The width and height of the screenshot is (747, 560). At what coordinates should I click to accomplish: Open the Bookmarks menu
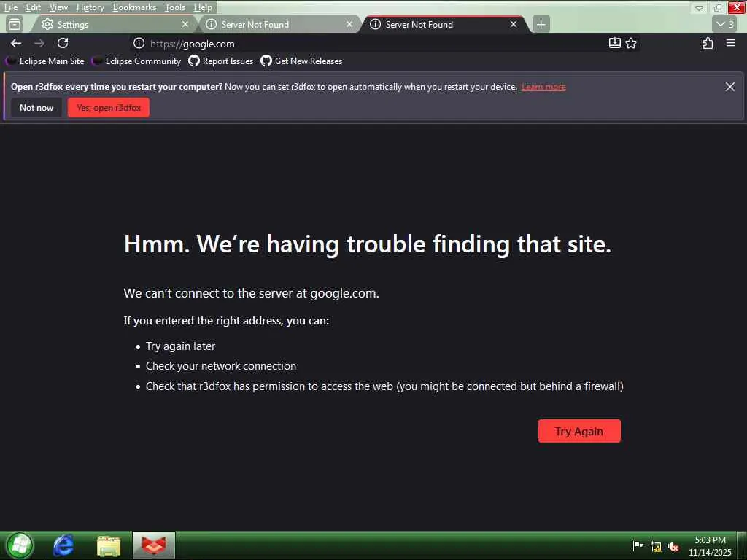pyautogui.click(x=134, y=7)
